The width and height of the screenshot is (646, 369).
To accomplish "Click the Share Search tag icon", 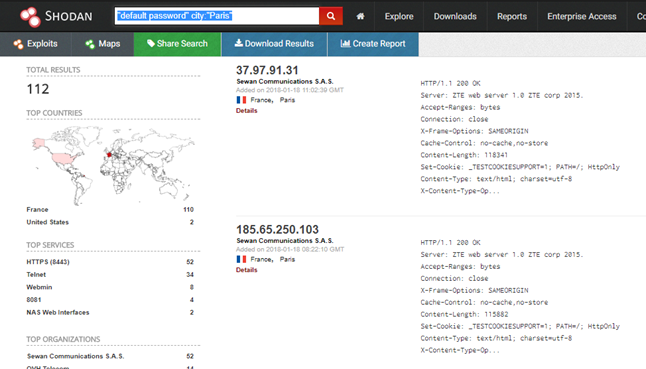I will point(151,43).
